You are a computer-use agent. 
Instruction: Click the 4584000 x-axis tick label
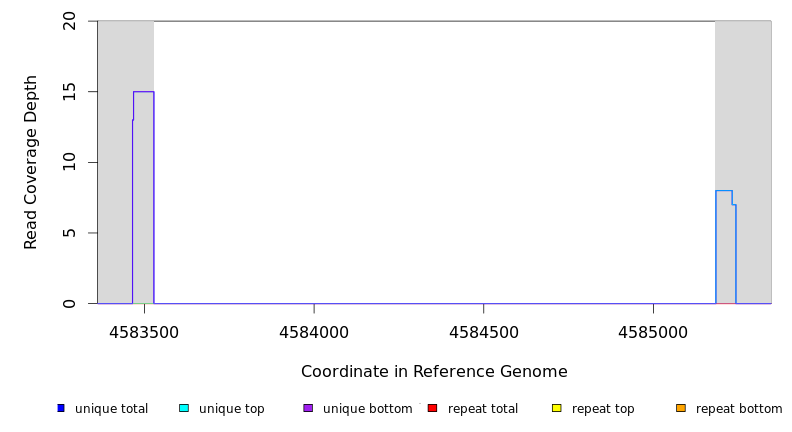pyautogui.click(x=314, y=331)
